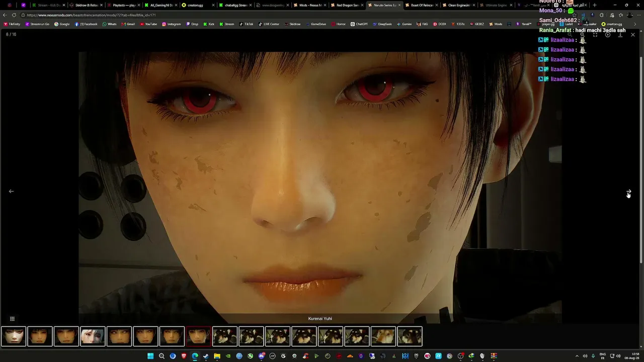Open the LIVE Center bookmark
Viewport: 644px width, 362px height.
269,24
